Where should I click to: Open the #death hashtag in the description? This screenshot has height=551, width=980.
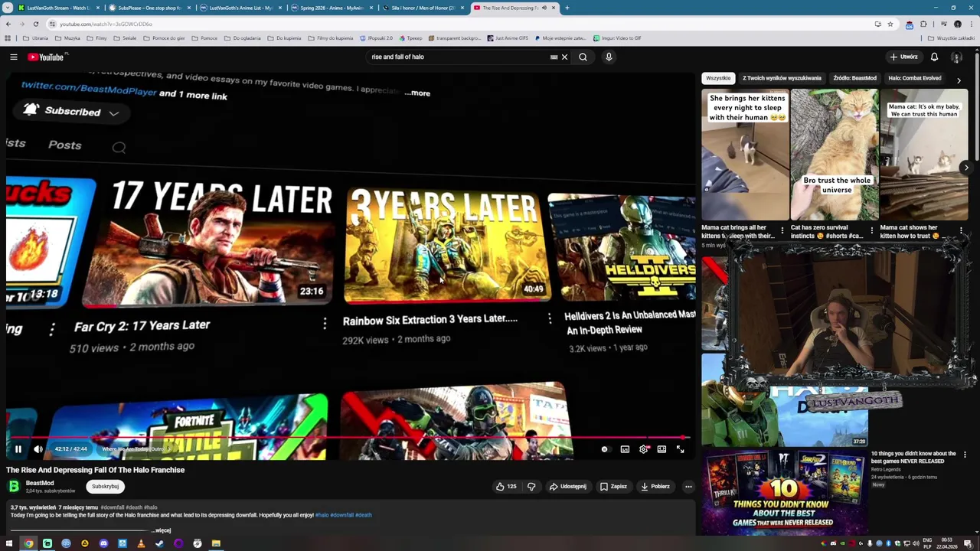pyautogui.click(x=363, y=515)
